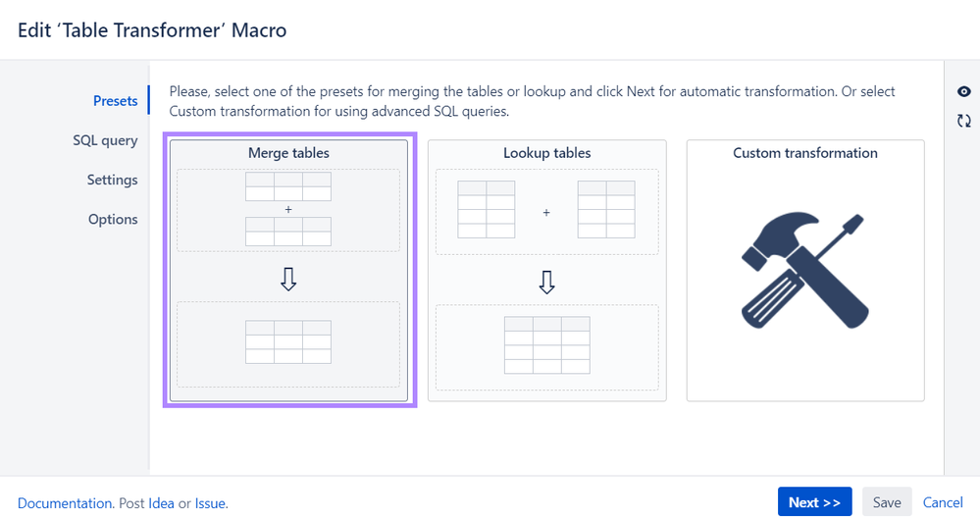
Task: Open the Options tab
Action: pyautogui.click(x=113, y=220)
